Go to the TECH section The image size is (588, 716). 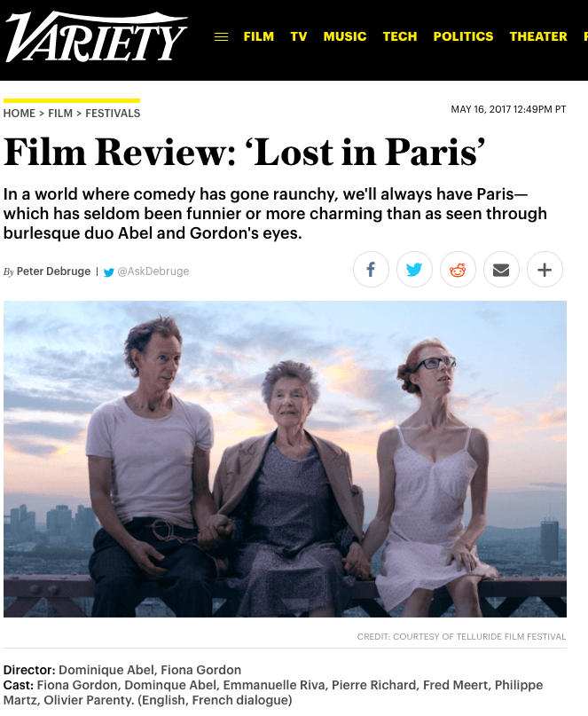coord(400,36)
